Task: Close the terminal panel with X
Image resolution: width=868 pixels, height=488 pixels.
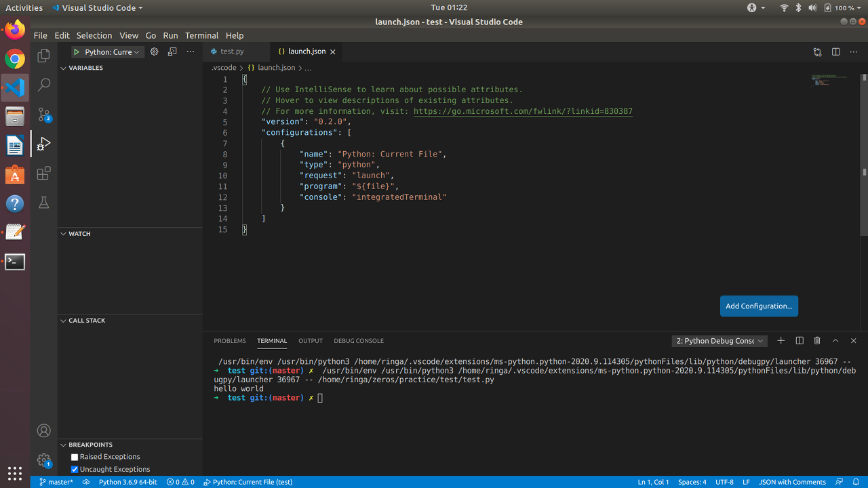Action: pyautogui.click(x=854, y=341)
